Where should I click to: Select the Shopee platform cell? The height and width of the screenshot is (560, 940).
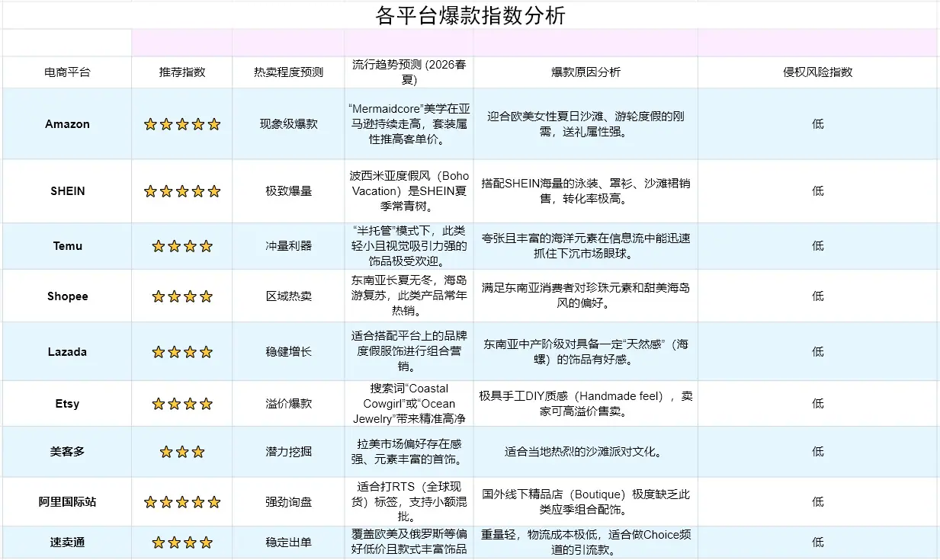coord(67,296)
